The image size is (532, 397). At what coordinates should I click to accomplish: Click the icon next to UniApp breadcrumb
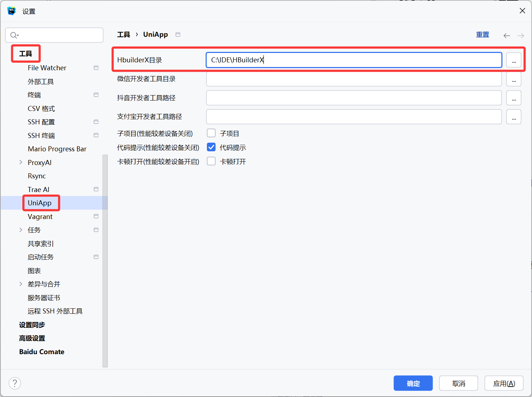point(178,35)
